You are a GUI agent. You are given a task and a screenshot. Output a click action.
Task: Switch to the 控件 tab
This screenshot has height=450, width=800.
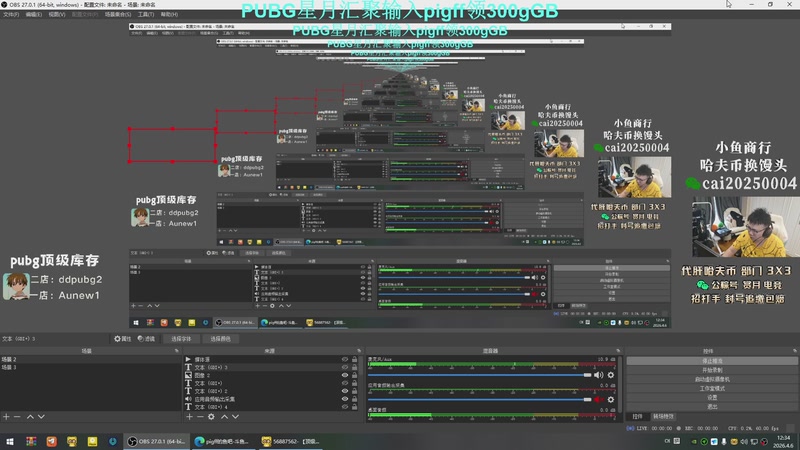(x=637, y=416)
